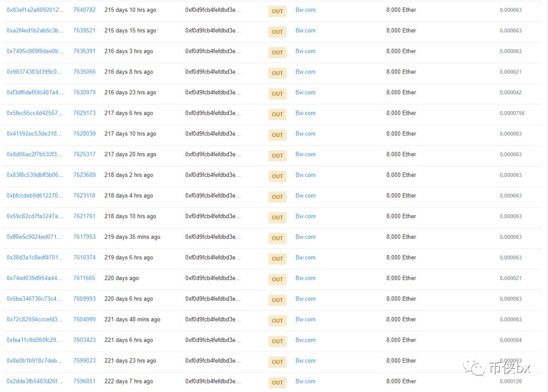Open transaction hash 0xf3df6def59c407a4...
The image size is (548, 392).
click(35, 92)
